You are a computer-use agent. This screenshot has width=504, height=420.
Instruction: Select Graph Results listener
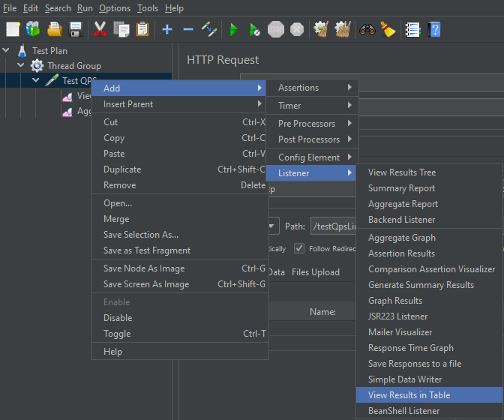pos(429,301)
